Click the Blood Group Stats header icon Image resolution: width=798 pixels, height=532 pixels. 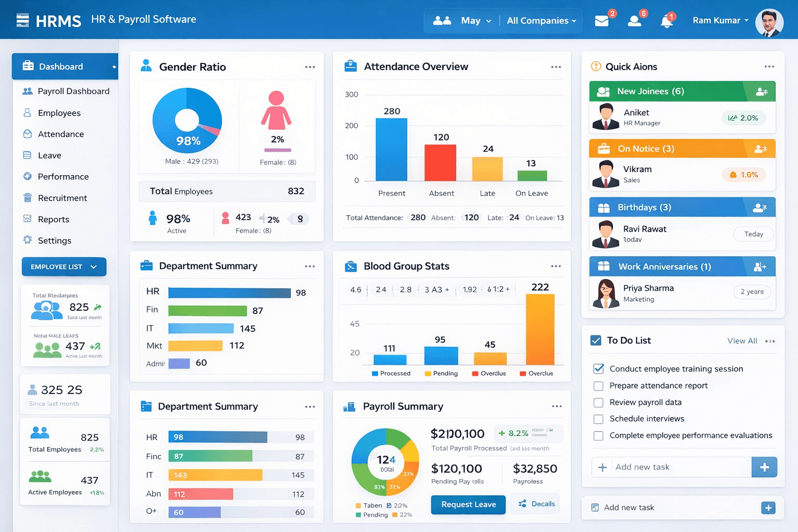tap(351, 267)
